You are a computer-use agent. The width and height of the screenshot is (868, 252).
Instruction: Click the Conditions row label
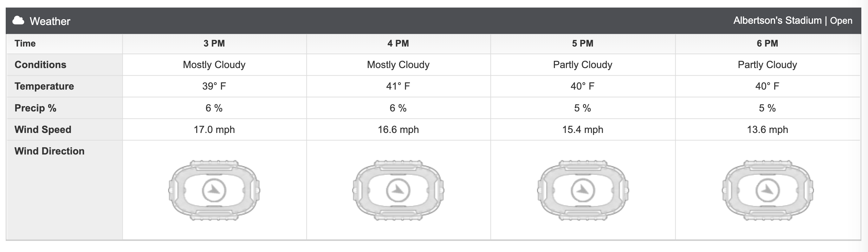point(41,65)
